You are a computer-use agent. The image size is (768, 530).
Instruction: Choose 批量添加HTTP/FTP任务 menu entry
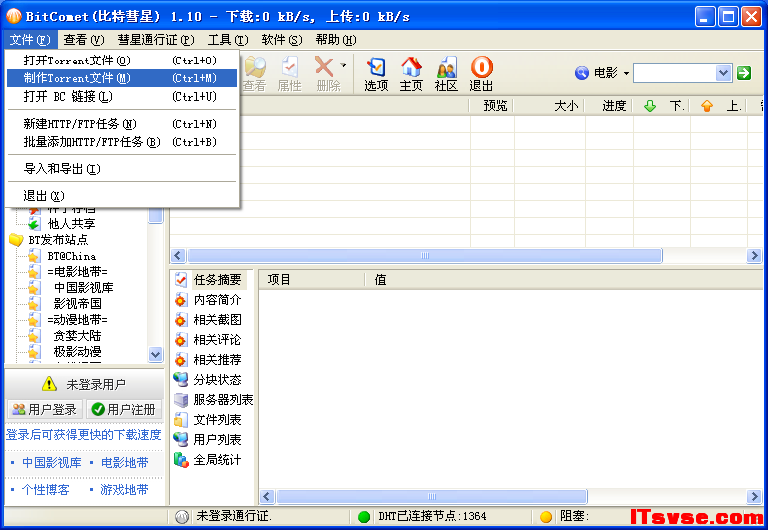tap(122, 142)
